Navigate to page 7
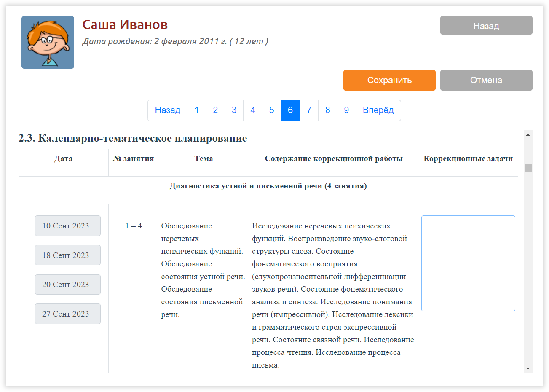The height and width of the screenshot is (392, 549). [x=309, y=110]
